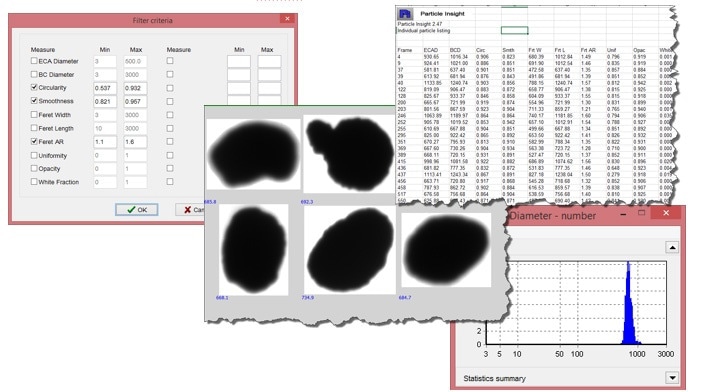Collapse panel using the up arrow button
Screen dimensions: 704x392
point(672,247)
